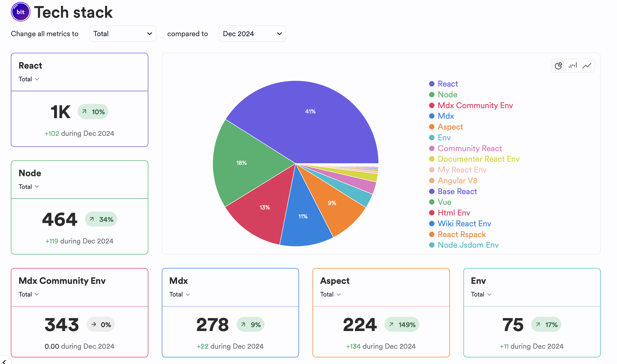Image resolution: width=617 pixels, height=364 pixels.
Task: Toggle Angular V8 legend entry
Action: click(x=453, y=180)
